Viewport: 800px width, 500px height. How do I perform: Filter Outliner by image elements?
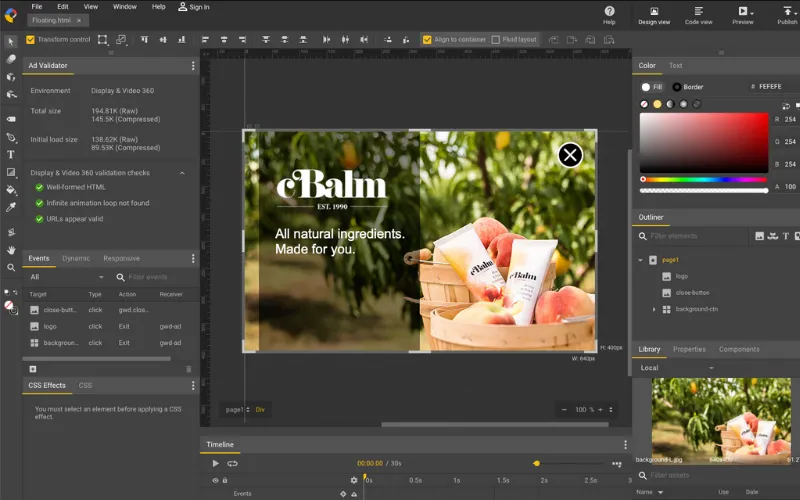tap(760, 236)
